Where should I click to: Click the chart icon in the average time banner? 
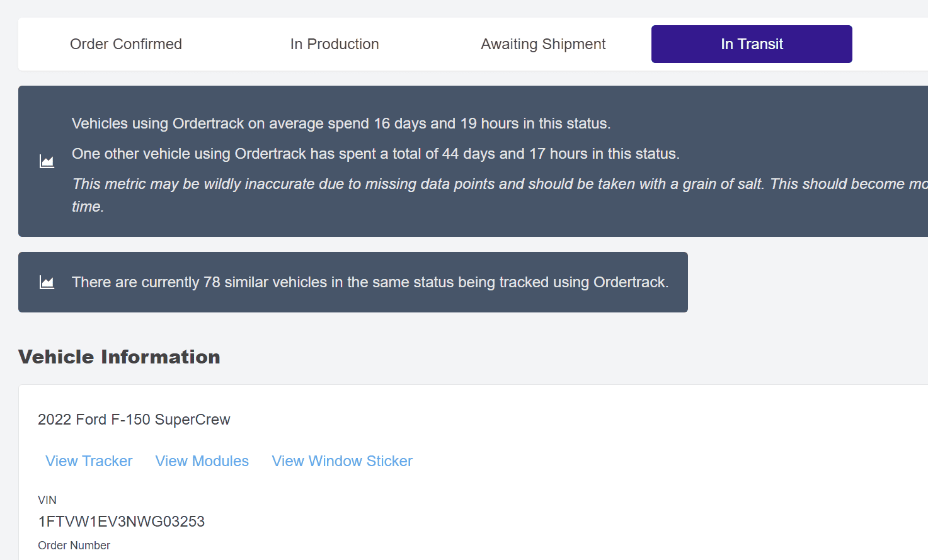tap(47, 162)
